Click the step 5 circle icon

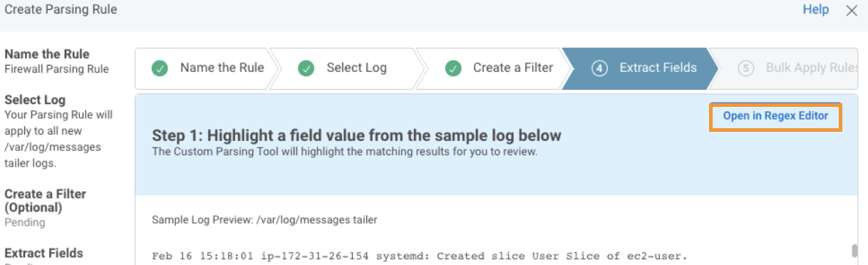746,68
